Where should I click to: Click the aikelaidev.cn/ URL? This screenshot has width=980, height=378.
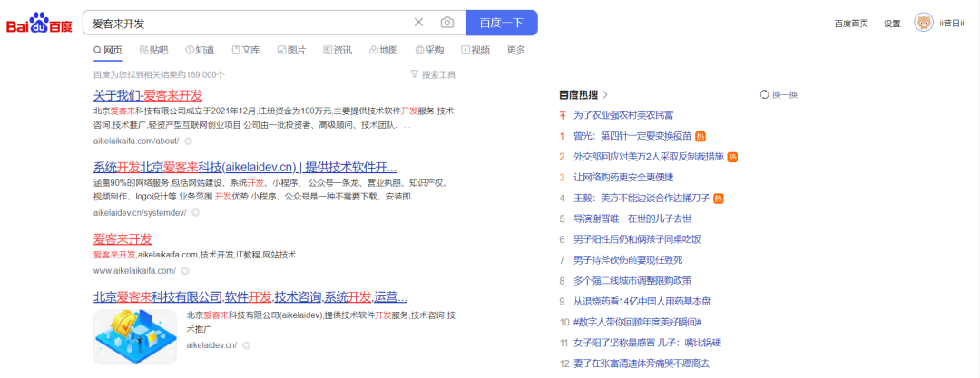tap(211, 344)
